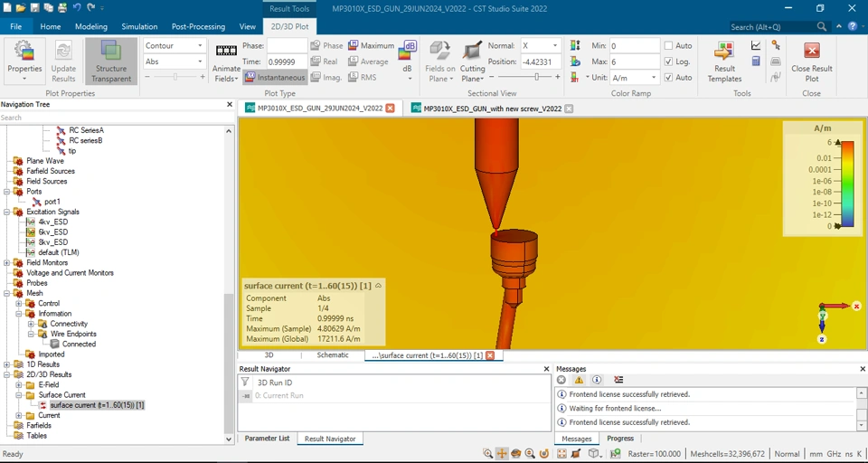The image size is (868, 463).
Task: Select the pan view tool in status bar
Action: click(502, 454)
